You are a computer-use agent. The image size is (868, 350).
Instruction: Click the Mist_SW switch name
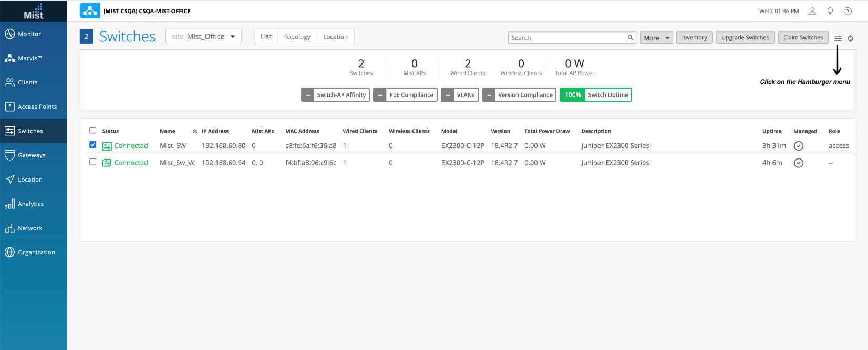[173, 146]
